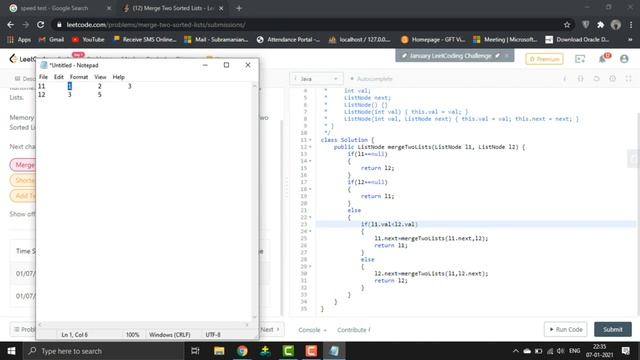Open the Windows Start menu
This screenshot has height=360, width=640.
tap(11, 351)
